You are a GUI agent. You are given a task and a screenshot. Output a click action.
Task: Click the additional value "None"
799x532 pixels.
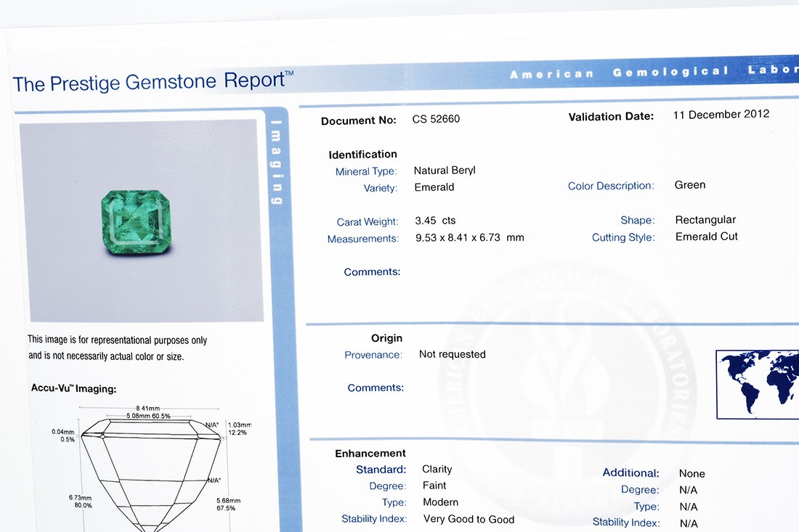pyautogui.click(x=691, y=473)
